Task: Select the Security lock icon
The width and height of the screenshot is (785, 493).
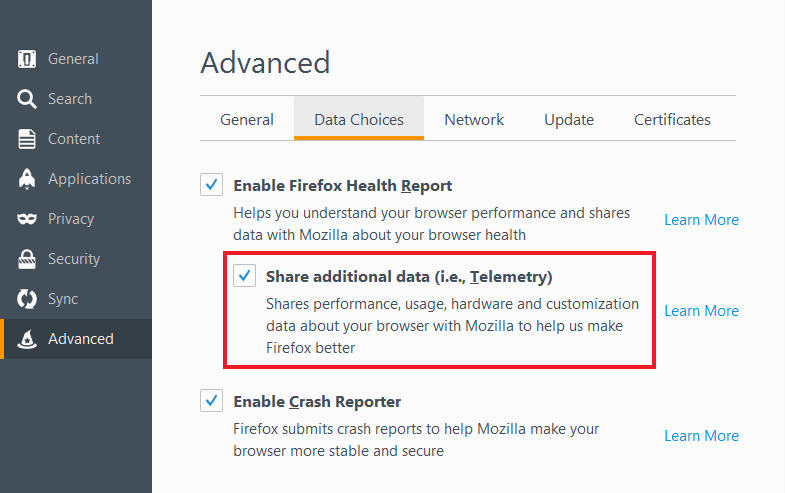Action: click(x=27, y=259)
